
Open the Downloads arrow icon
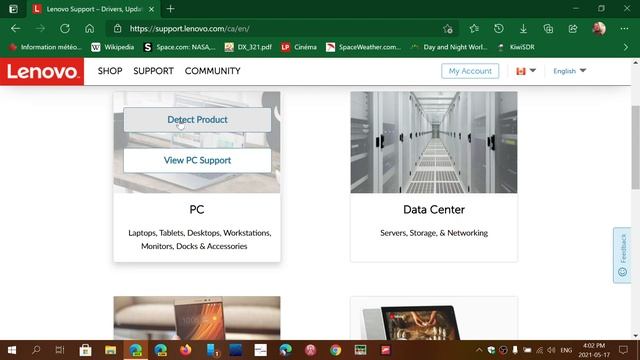tap(523, 29)
